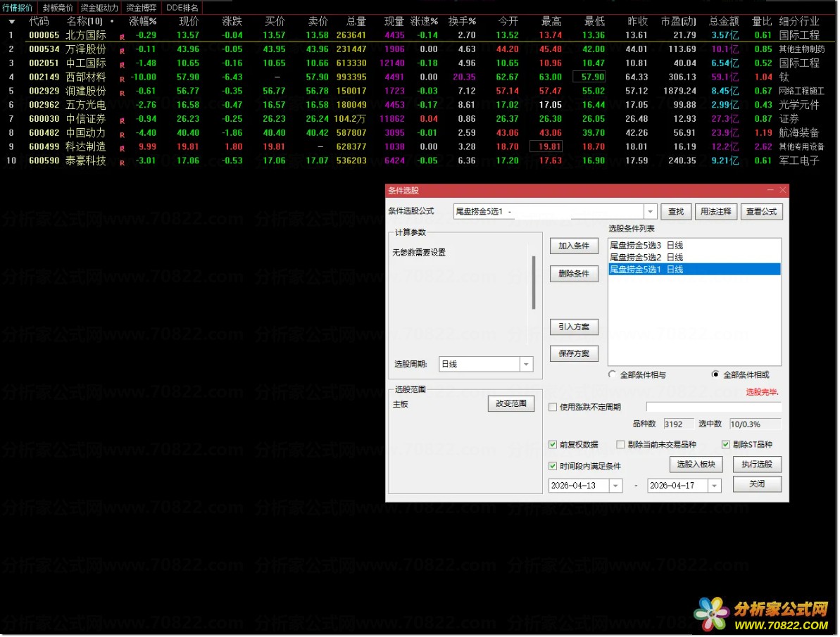Open the DDE排名 tab
The height and width of the screenshot is (637, 840).
[182, 8]
